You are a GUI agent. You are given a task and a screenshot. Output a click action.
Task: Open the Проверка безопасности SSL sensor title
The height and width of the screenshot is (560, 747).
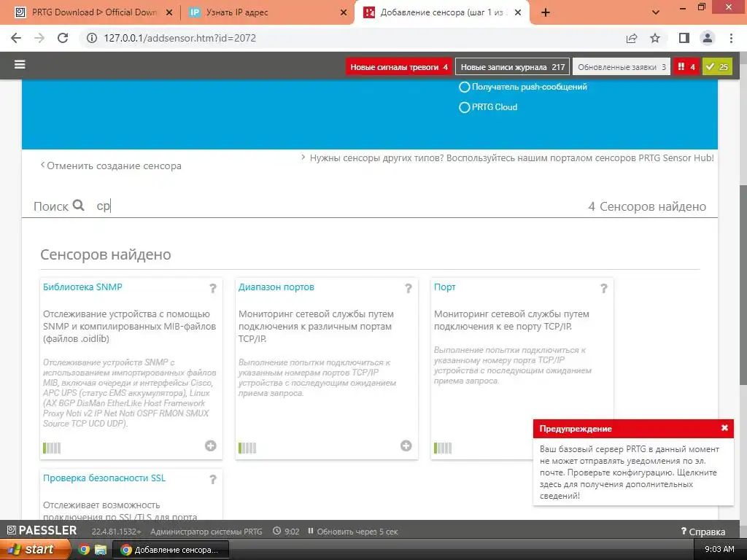click(x=104, y=478)
